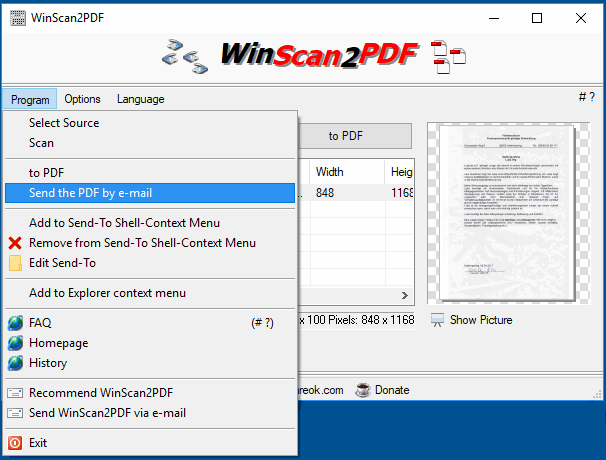Choose Send WinScan2PDF via e-mail
Image resolution: width=606 pixels, height=460 pixels.
click(x=150, y=413)
